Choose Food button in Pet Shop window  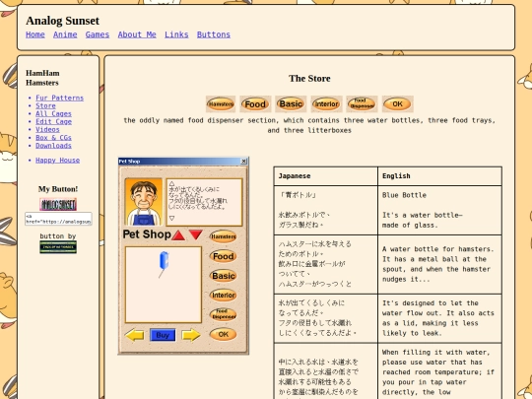click(224, 256)
